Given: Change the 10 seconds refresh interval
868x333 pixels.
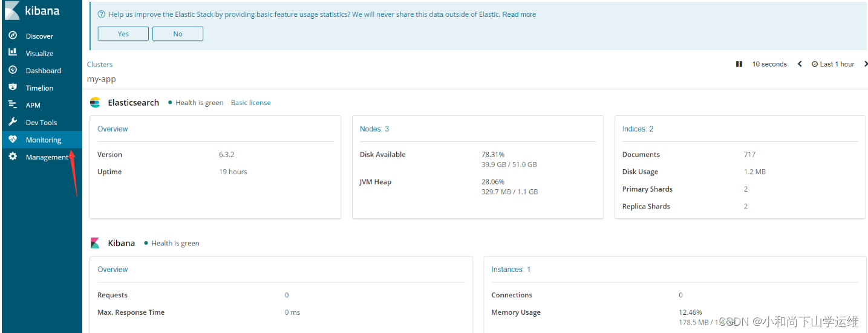Looking at the screenshot, I should [769, 64].
